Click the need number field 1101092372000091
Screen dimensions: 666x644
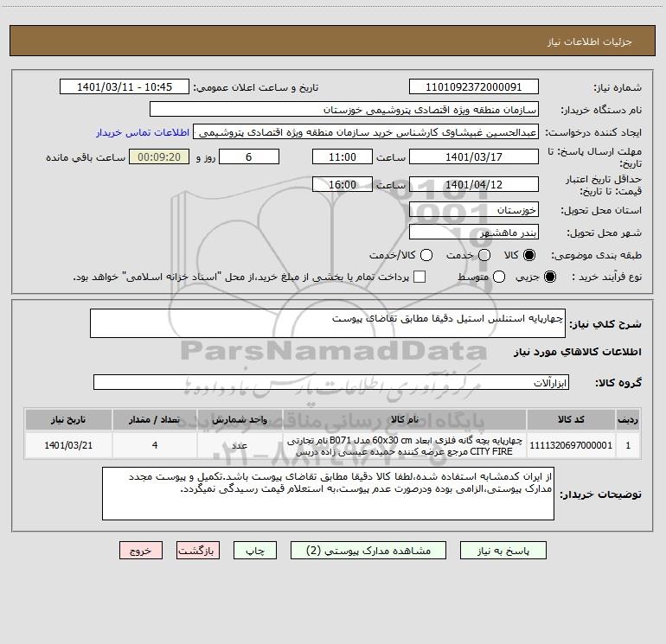(x=474, y=87)
